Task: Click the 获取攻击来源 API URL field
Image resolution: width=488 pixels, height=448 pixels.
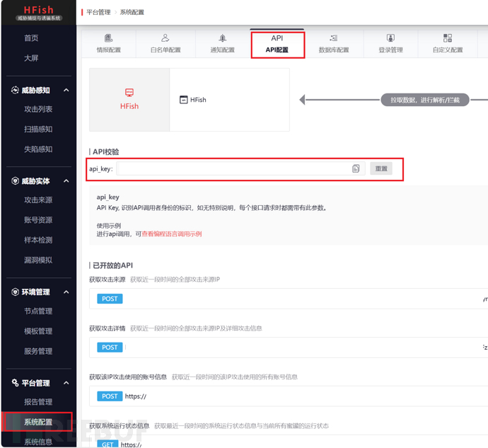Action: click(x=289, y=299)
